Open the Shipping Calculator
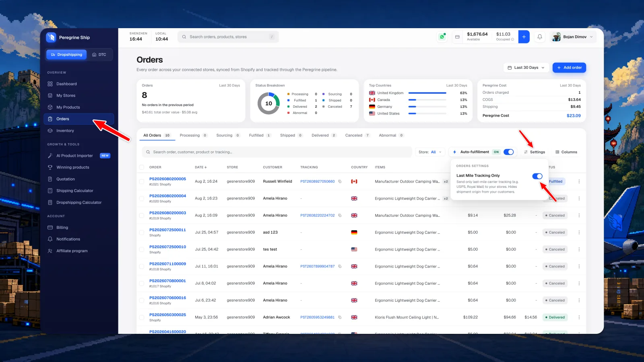The width and height of the screenshot is (644, 362). [x=79, y=191]
